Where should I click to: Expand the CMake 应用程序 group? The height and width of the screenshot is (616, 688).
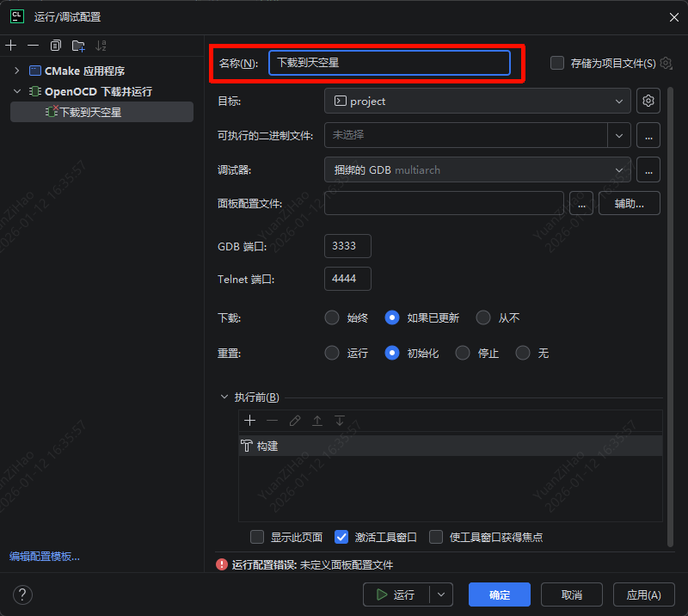coord(17,71)
